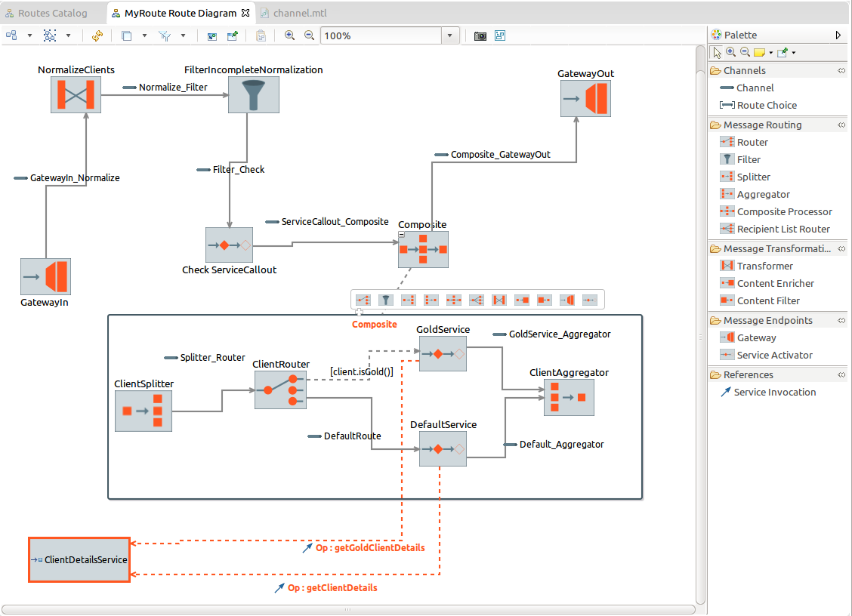Viewport: 852px width, 616px height.
Task: Pin the Message Routing drawer
Action: (x=841, y=125)
